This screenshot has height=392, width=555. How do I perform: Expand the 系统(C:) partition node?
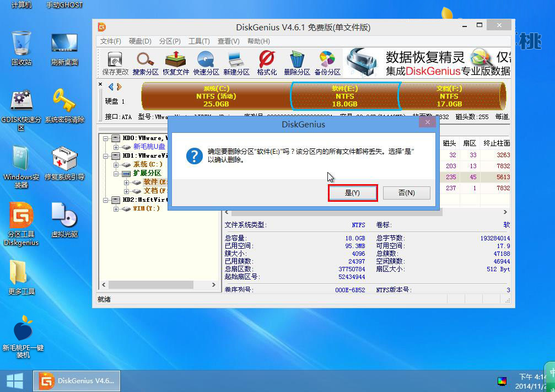tap(116, 165)
